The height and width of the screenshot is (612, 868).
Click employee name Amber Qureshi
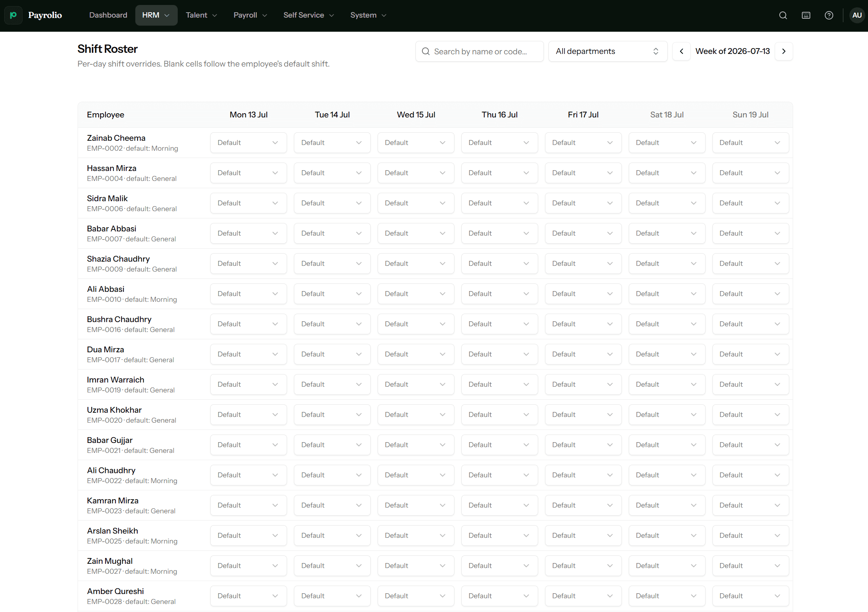tap(115, 591)
